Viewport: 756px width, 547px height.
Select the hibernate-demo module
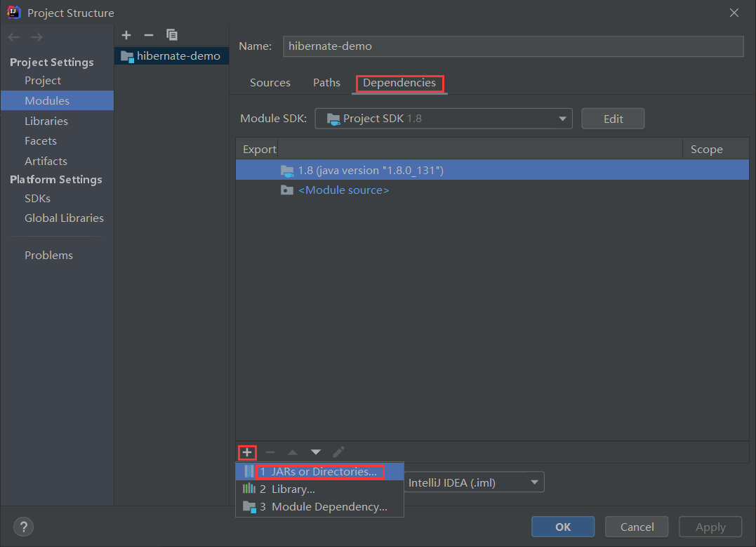point(172,56)
